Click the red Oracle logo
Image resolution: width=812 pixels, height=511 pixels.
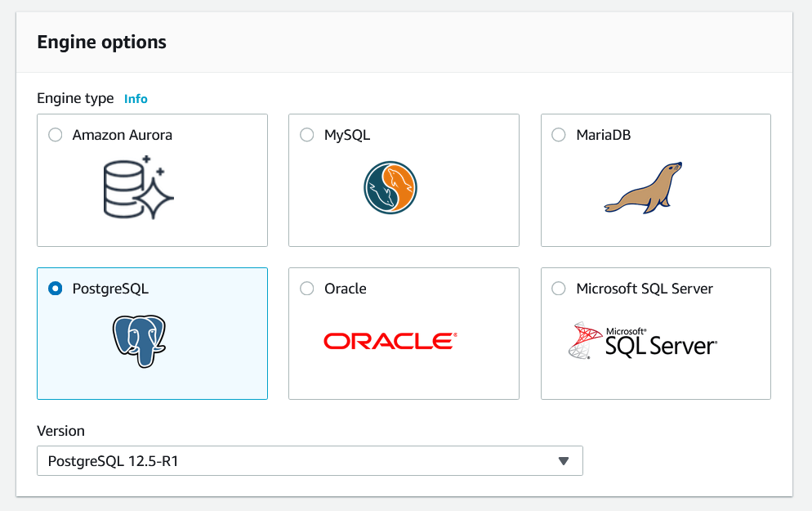[390, 341]
